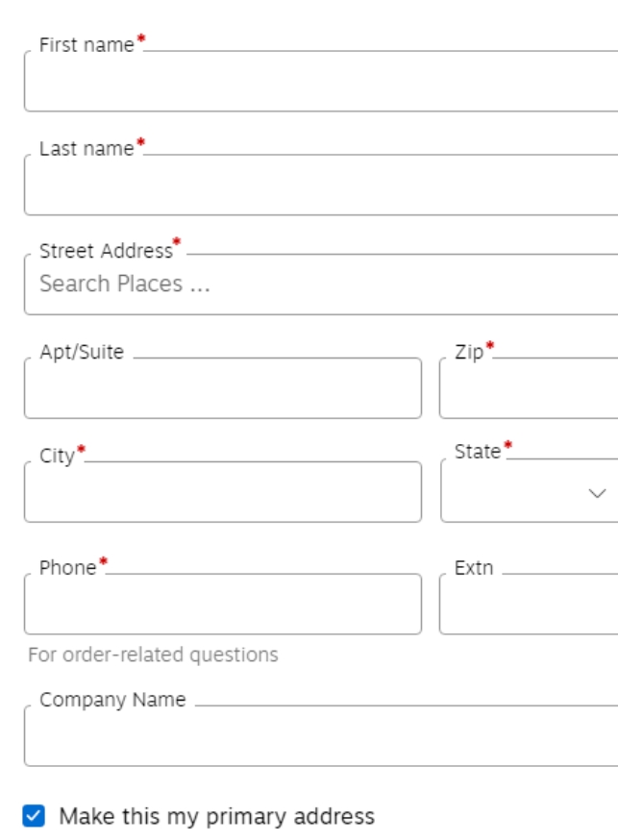This screenshot has height=840, width=618.
Task: Click the State dropdown chevron arrow
Action: click(x=597, y=493)
